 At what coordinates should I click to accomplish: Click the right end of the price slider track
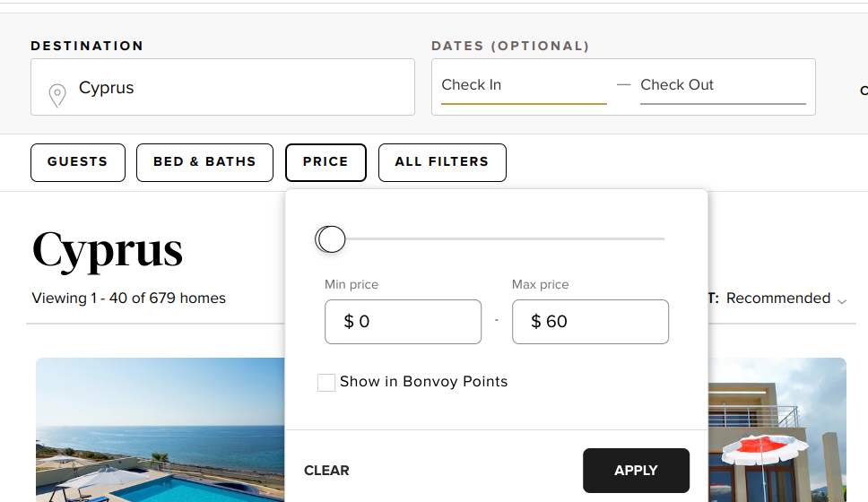tap(662, 239)
